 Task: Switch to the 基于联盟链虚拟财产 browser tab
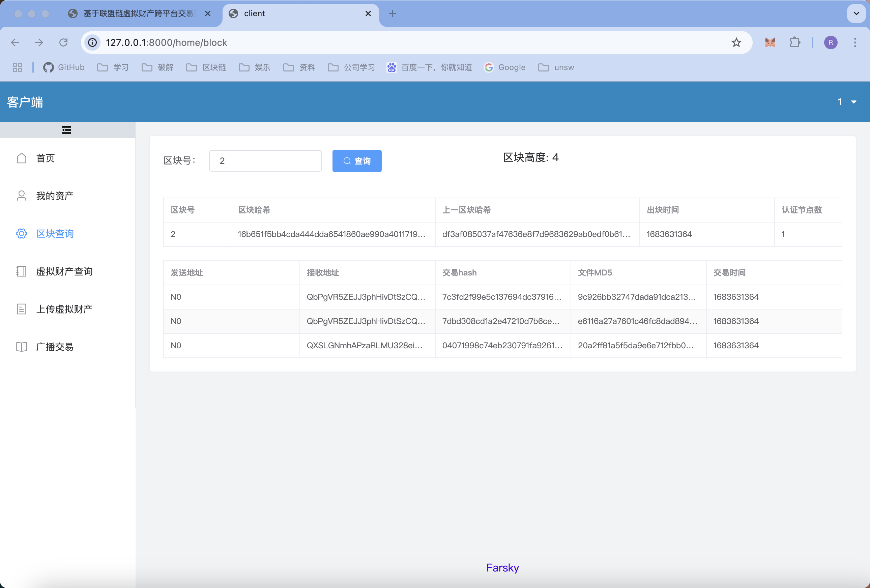point(139,13)
